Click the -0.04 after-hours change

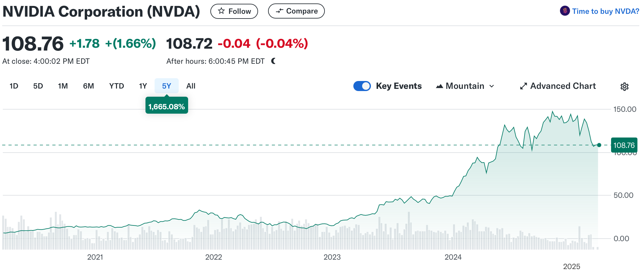coord(234,43)
